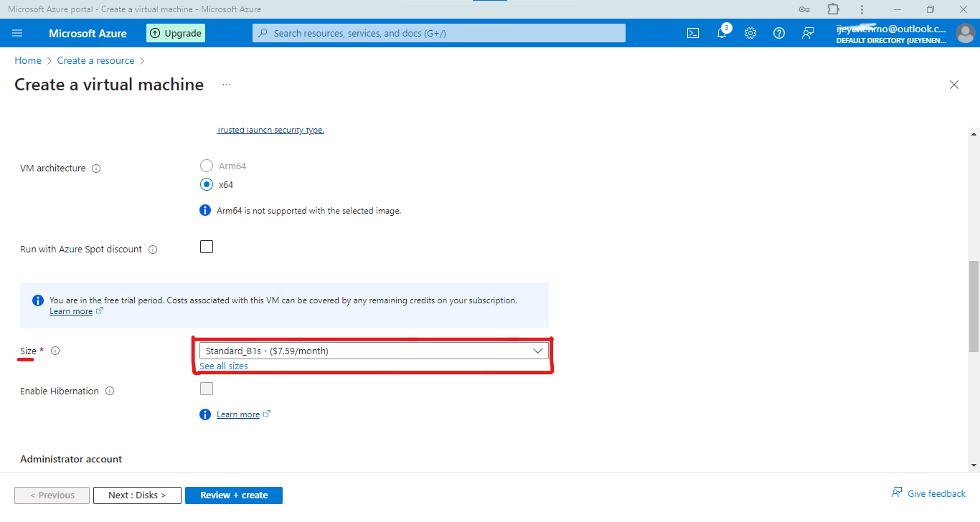Click the Size info icon
Image resolution: width=980 pixels, height=522 pixels.
(55, 351)
